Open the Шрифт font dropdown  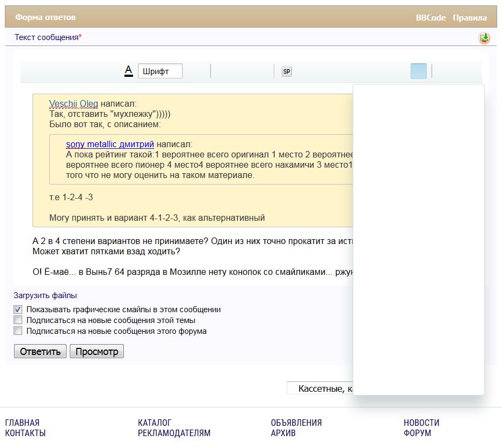[160, 71]
